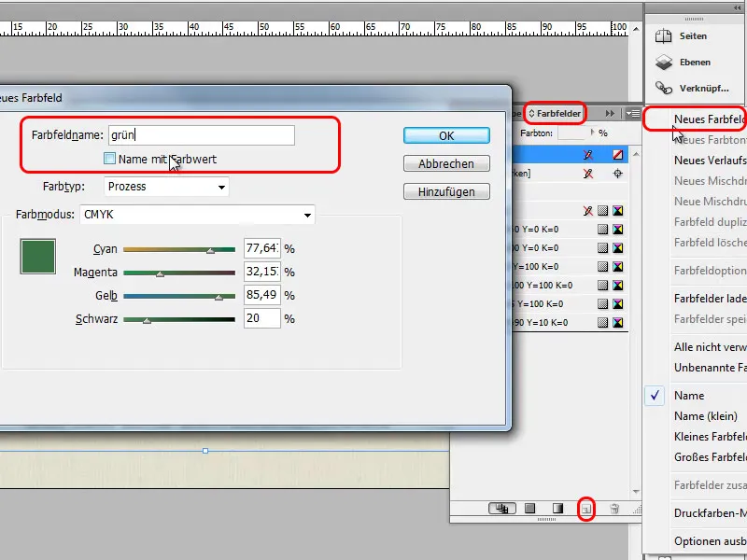Select 'Name (klein)' view option
Screen dimensions: 747x560
706,416
